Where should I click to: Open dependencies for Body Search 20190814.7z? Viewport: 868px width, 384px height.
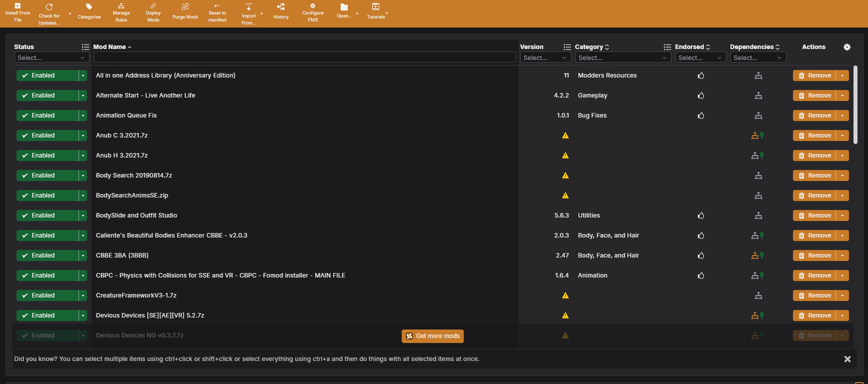[x=758, y=175]
